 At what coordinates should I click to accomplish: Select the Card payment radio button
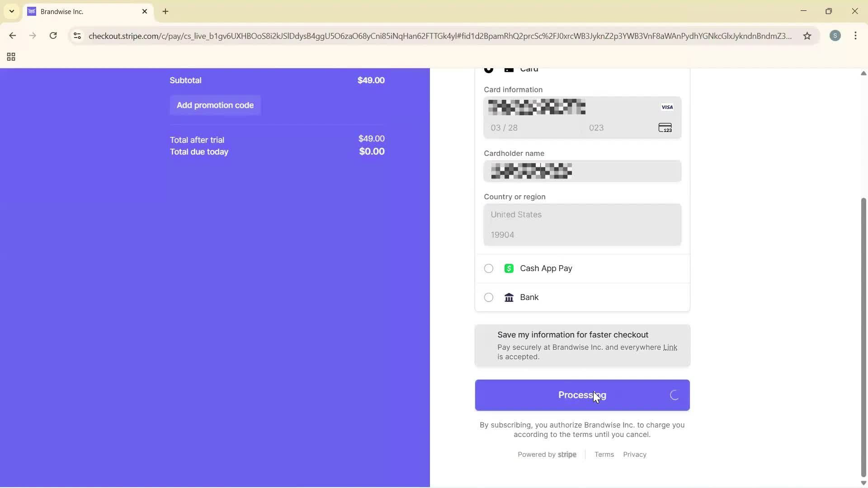point(489,69)
